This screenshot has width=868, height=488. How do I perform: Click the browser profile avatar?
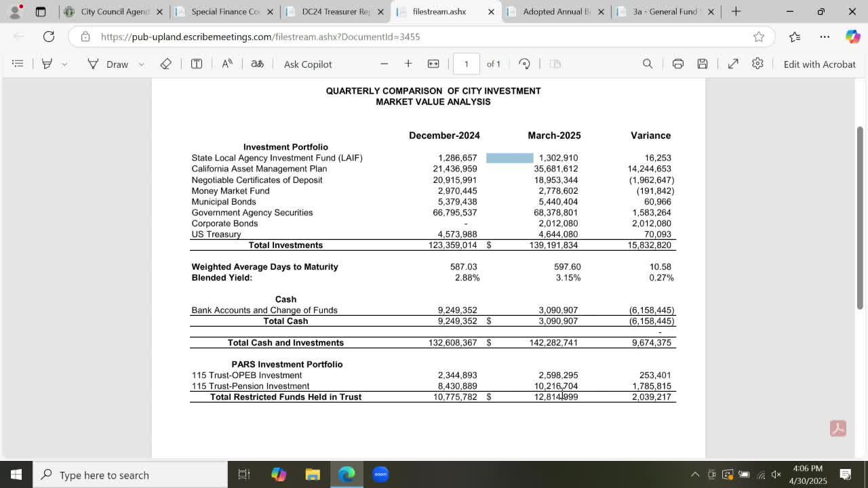tap(15, 12)
